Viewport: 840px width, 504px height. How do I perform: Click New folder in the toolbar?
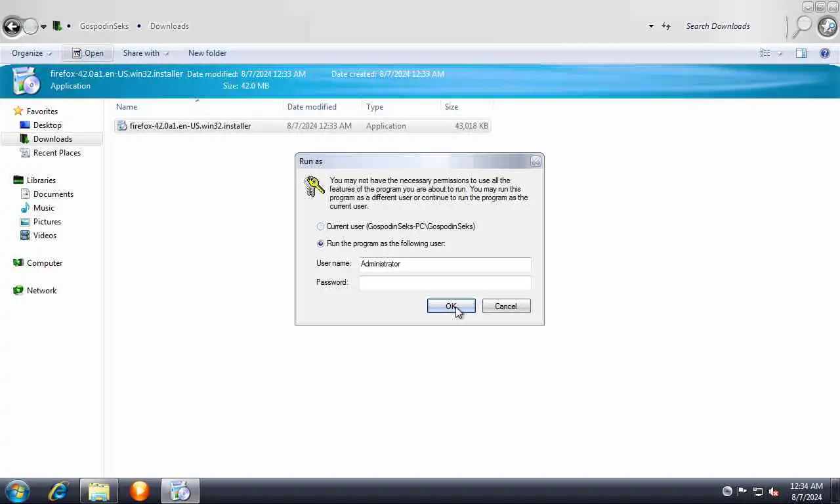click(x=207, y=53)
